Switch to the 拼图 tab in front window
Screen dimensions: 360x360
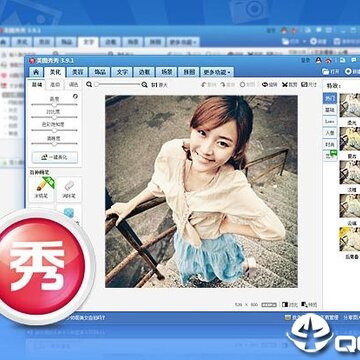coord(188,72)
